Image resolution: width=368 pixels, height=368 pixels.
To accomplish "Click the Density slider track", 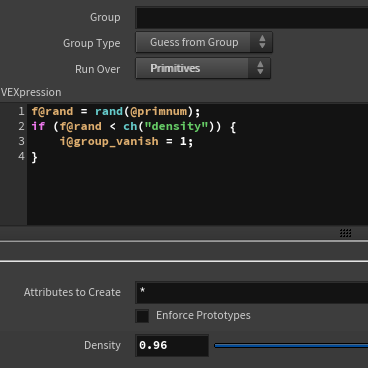I will pos(291,346).
